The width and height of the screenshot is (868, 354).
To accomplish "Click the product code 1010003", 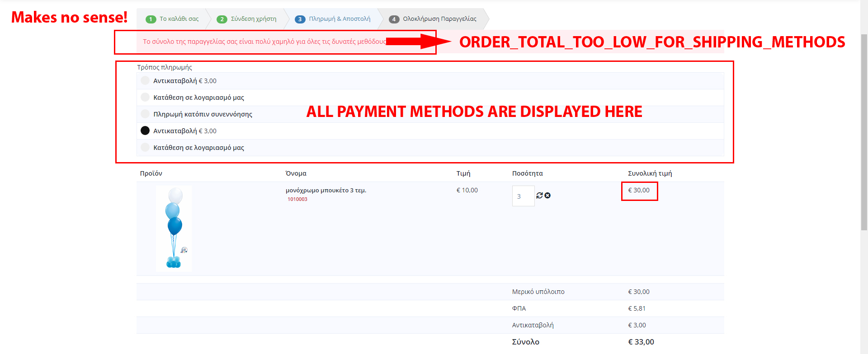I will tap(297, 199).
